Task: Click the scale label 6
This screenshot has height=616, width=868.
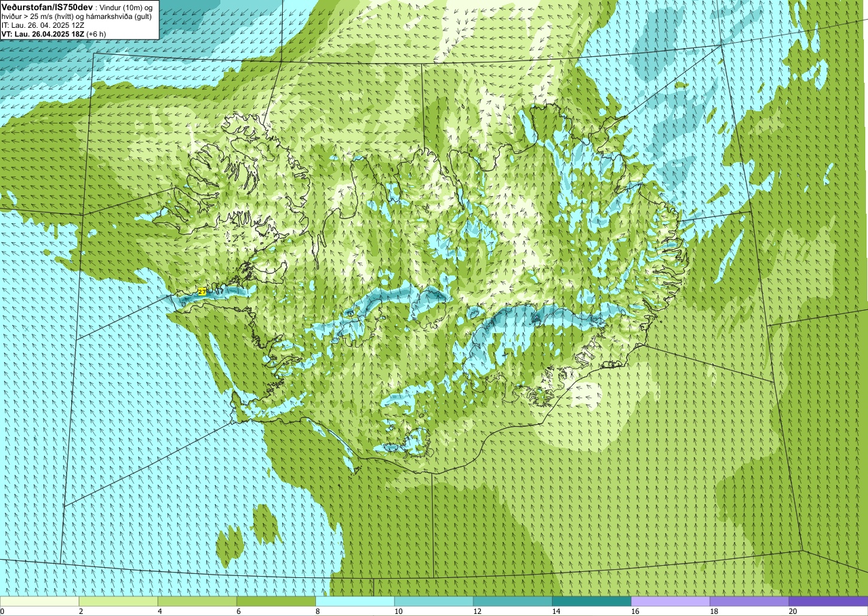Action: coord(237,611)
